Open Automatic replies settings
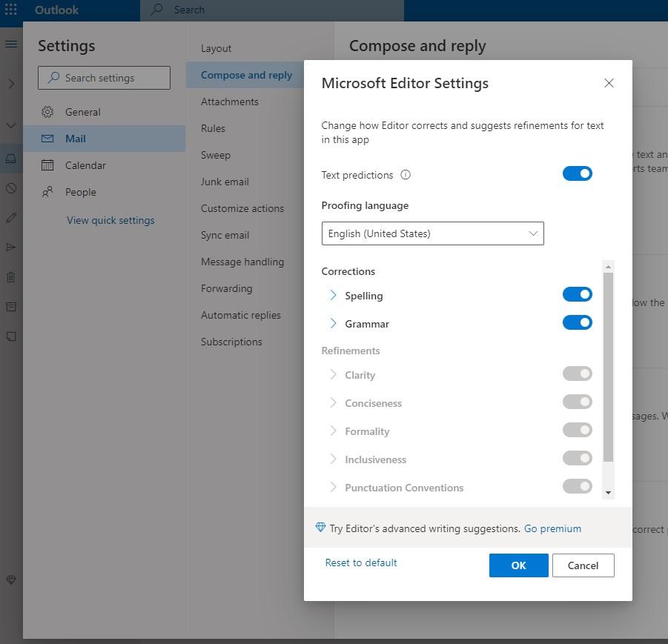 coord(241,315)
